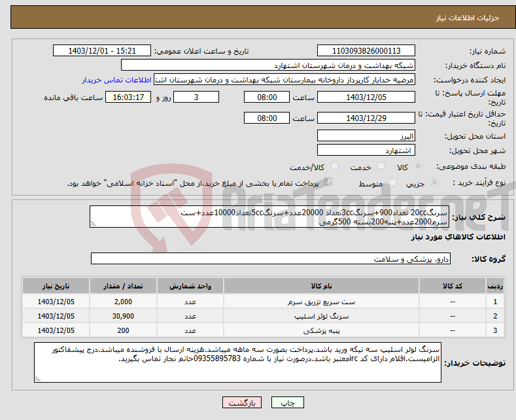This screenshot has height=420, width=516.
Task: Click the delivery province field البرز
Action: (x=366, y=135)
